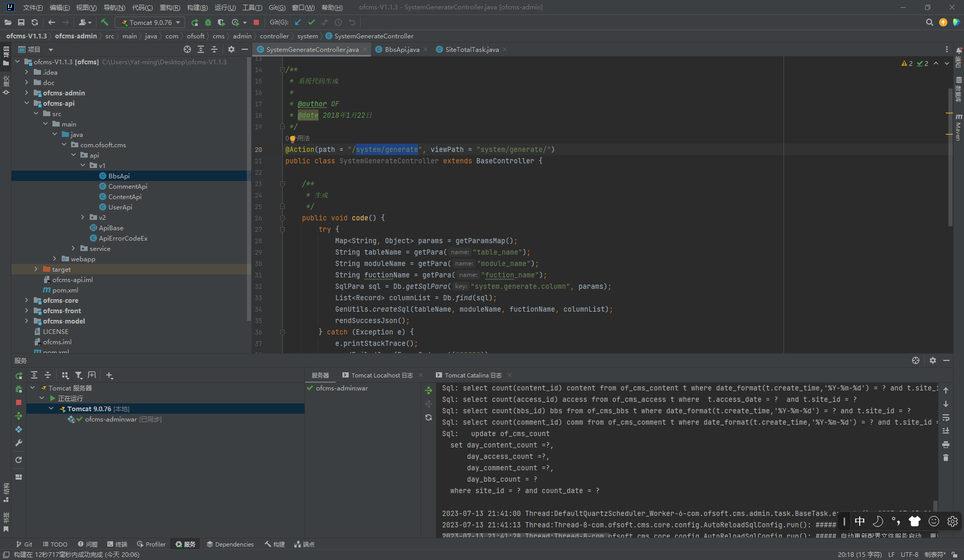This screenshot has width=964, height=560.
Task: Open the 重构(R) refactor menu
Action: coord(170,7)
